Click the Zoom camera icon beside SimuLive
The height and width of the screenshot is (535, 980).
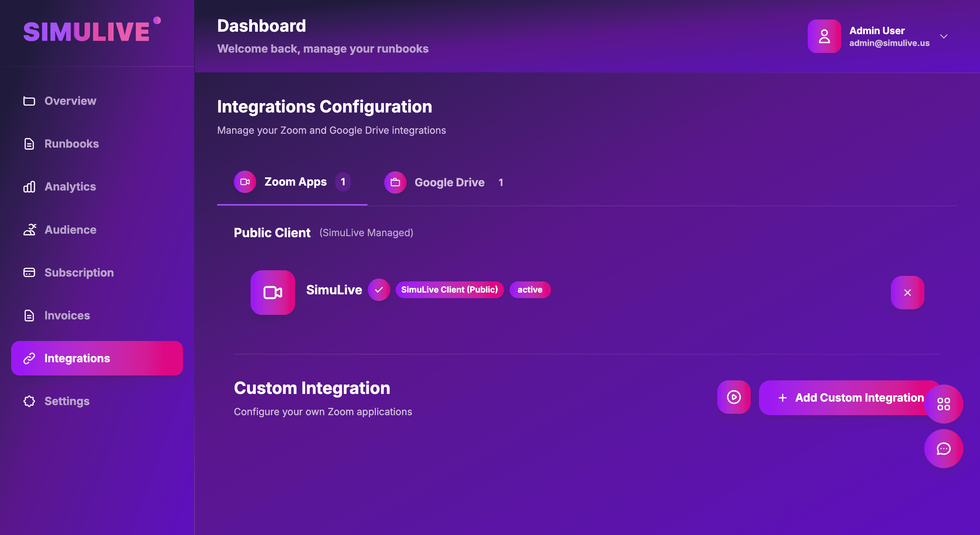[272, 293]
